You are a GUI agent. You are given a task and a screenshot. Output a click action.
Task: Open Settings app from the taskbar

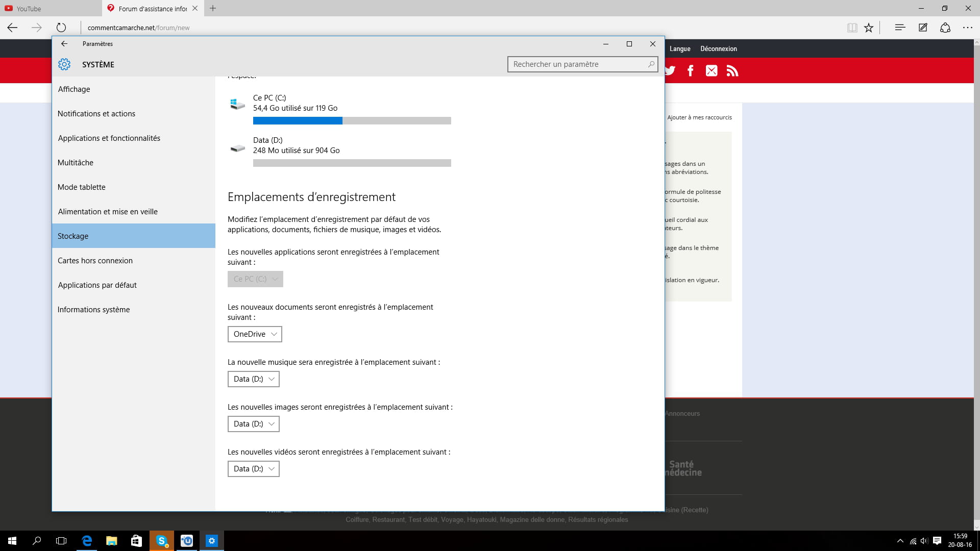pyautogui.click(x=211, y=541)
